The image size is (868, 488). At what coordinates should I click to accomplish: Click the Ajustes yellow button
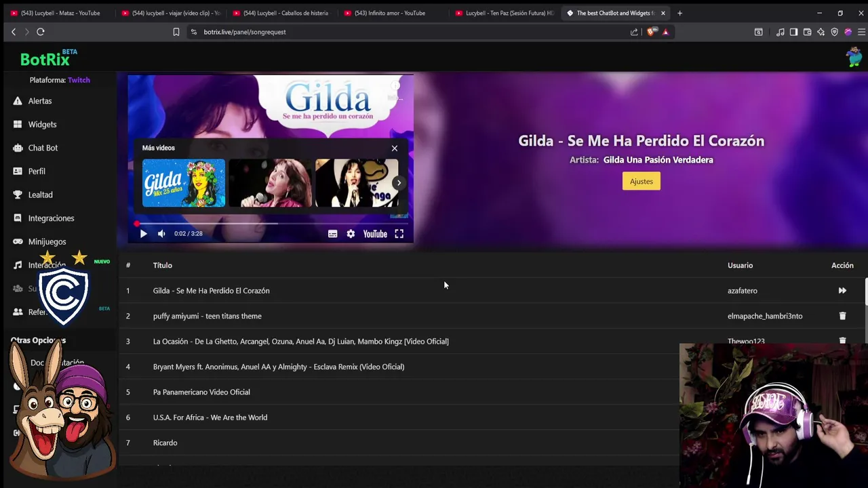tap(641, 181)
